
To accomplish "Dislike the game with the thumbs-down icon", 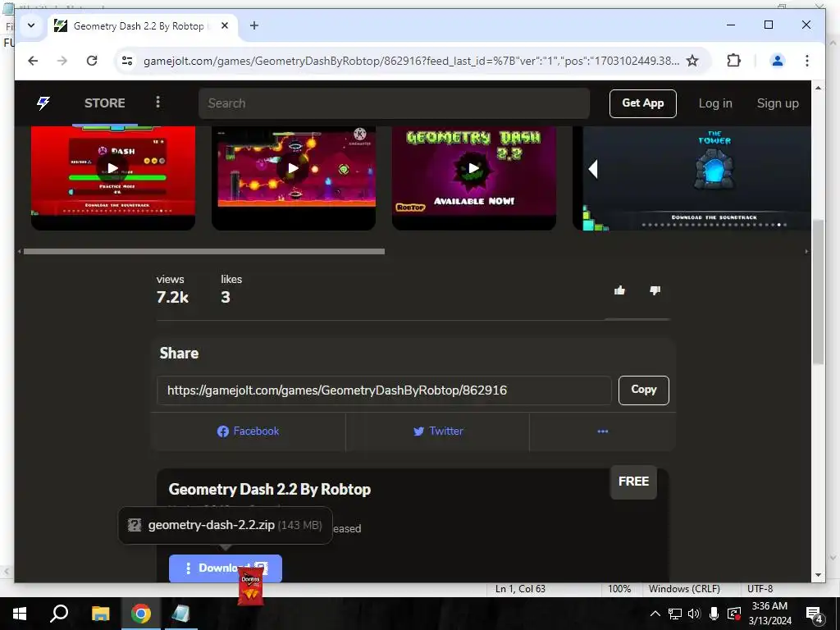I will [x=655, y=290].
